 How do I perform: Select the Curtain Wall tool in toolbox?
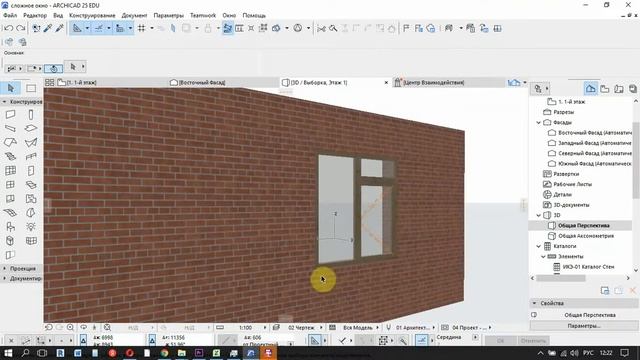[x=11, y=171]
